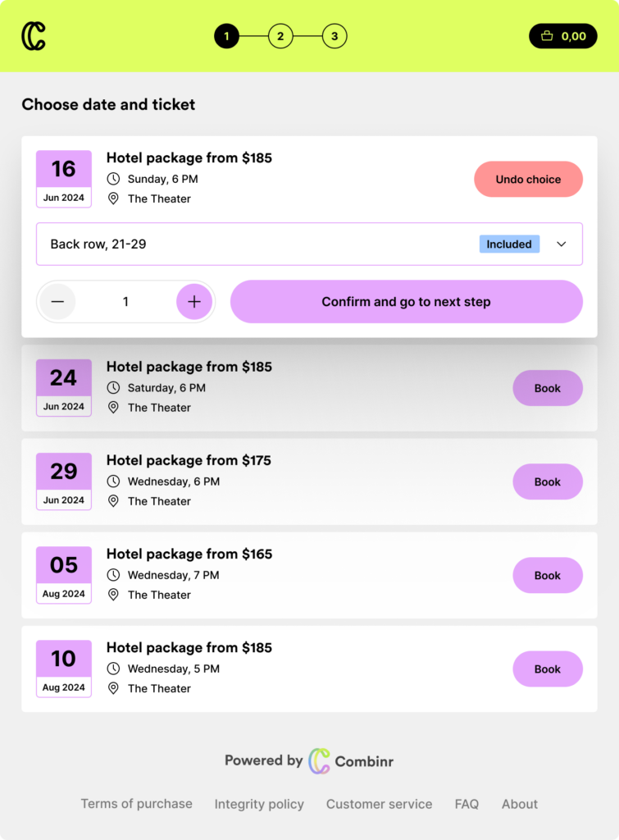Go to step 3 in progress indicator

(335, 36)
